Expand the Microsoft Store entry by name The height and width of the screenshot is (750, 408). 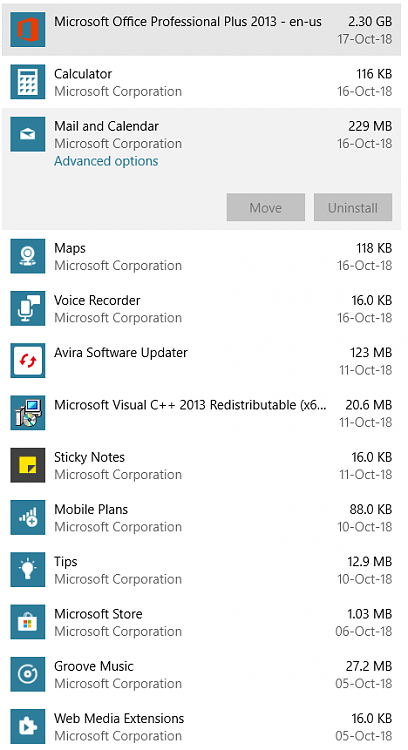point(98,614)
